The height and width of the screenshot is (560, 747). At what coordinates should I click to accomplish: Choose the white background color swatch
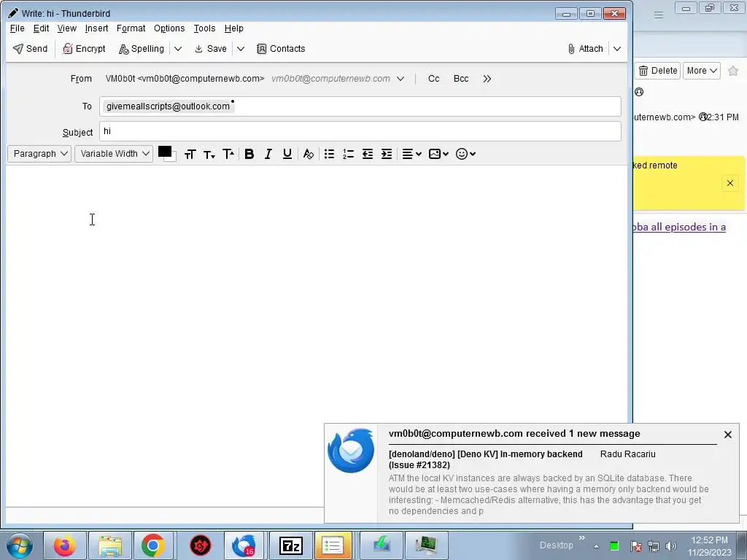point(172,157)
